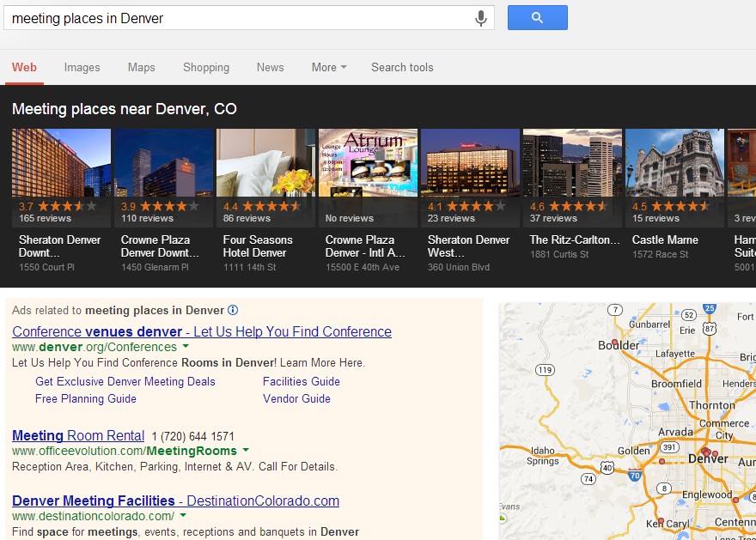Image resolution: width=756 pixels, height=540 pixels.
Task: Click the 360 Union Blvd address
Action: point(458,267)
